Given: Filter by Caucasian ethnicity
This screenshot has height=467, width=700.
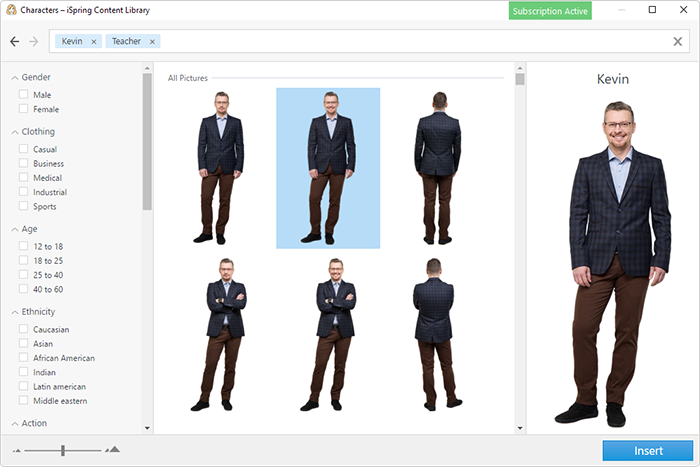Looking at the screenshot, I should click(x=24, y=329).
